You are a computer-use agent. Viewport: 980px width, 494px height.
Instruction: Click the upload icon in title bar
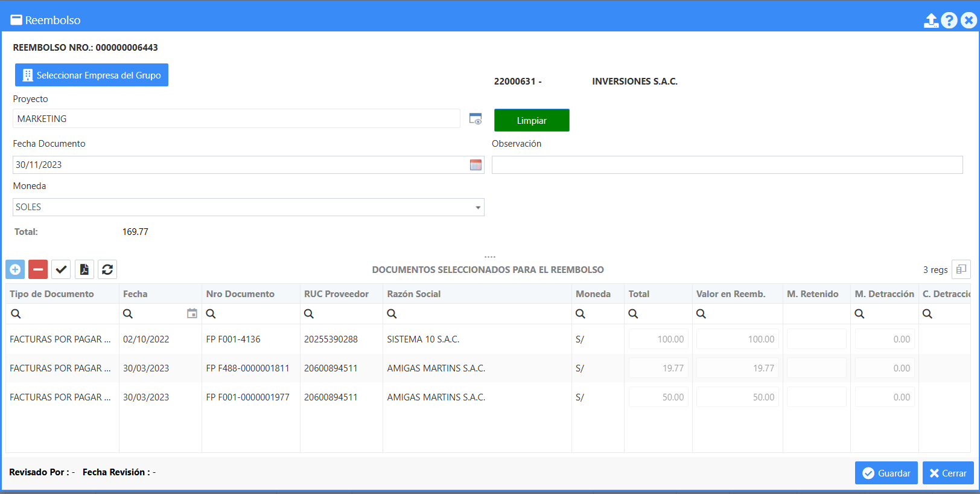pyautogui.click(x=931, y=21)
